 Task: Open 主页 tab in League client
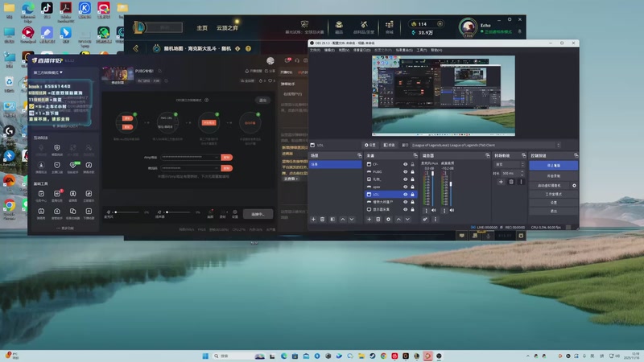[x=202, y=28]
